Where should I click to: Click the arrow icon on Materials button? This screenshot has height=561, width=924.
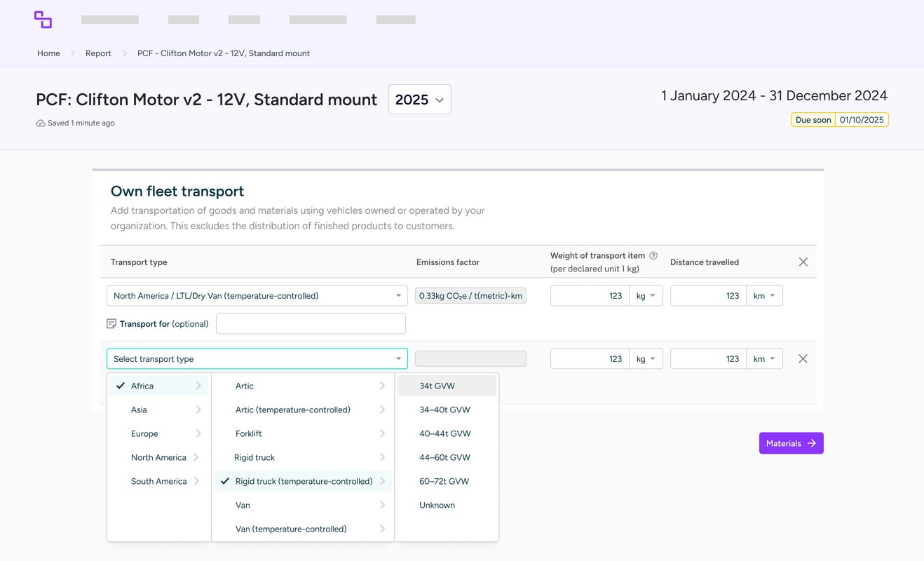[x=812, y=443]
